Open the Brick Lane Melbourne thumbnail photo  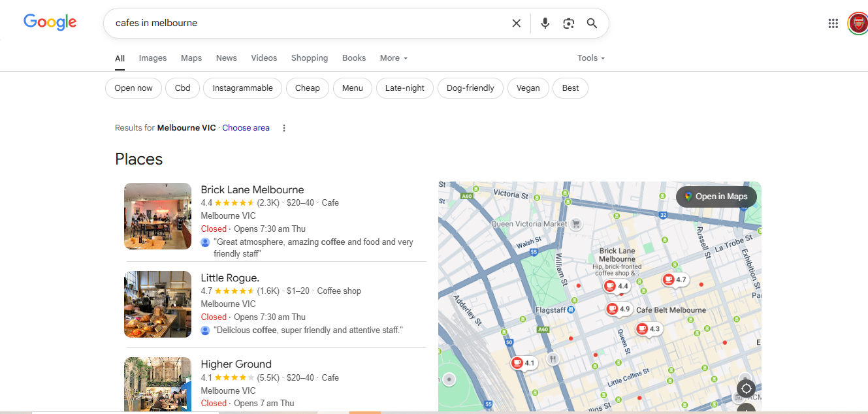click(x=157, y=216)
